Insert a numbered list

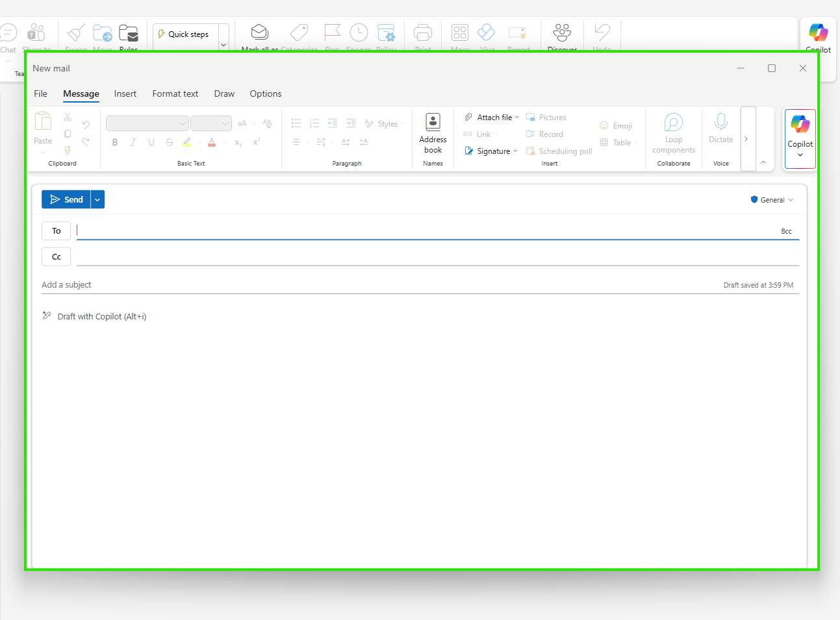pos(314,123)
